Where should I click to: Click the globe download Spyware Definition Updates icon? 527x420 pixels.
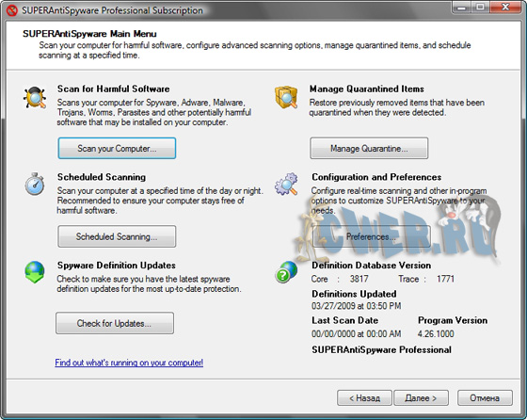click(x=35, y=272)
